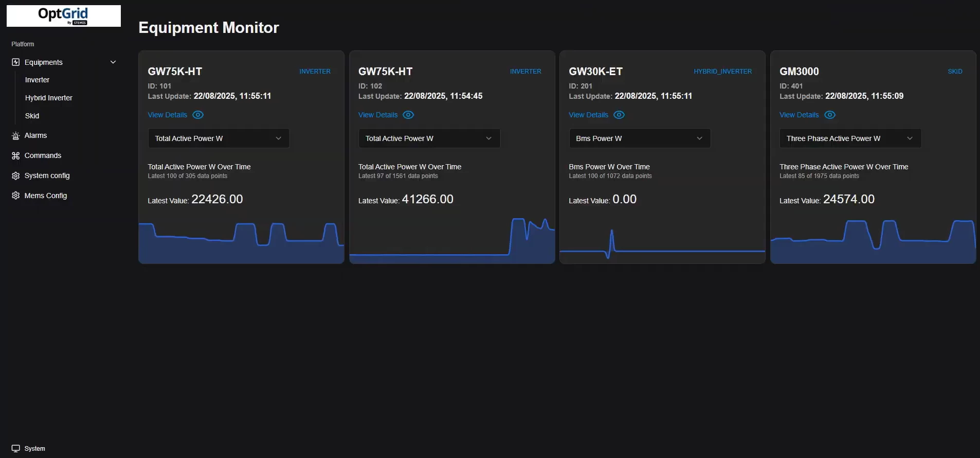Click the Commands icon in sidebar
This screenshot has width=980, height=458.
coord(15,156)
